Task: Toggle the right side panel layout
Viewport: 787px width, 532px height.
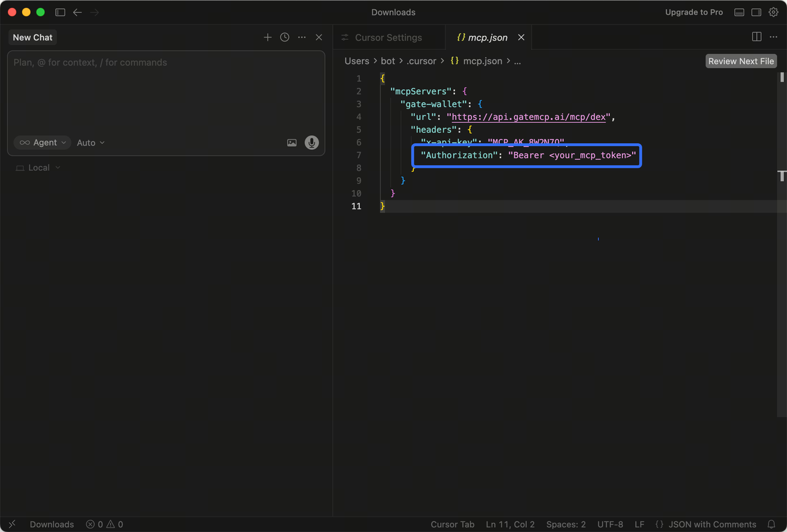Action: coord(756,12)
